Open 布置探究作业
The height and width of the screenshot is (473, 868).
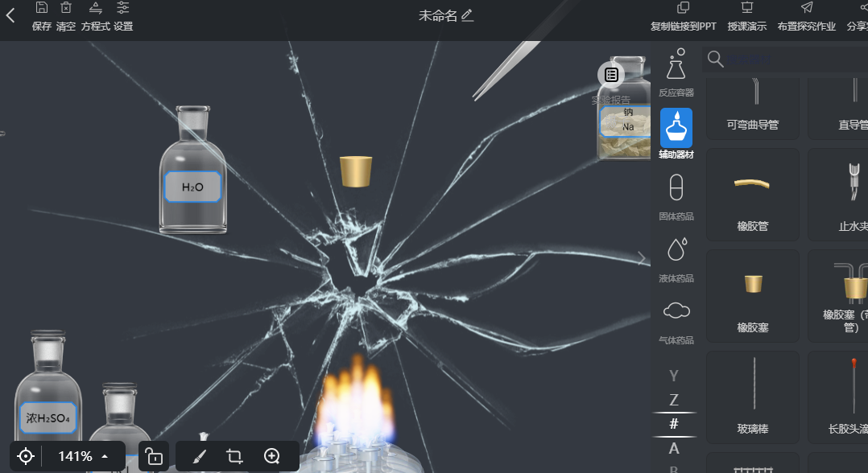point(807,17)
